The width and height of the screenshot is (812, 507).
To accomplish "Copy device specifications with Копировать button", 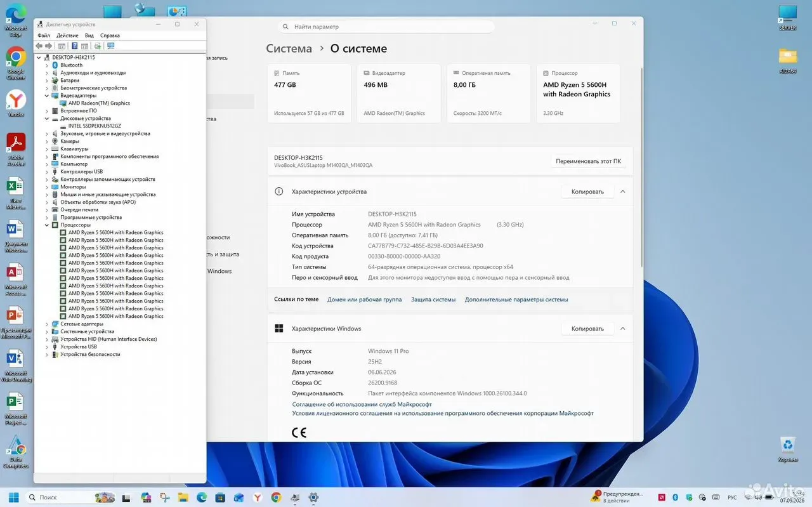I will coord(587,192).
